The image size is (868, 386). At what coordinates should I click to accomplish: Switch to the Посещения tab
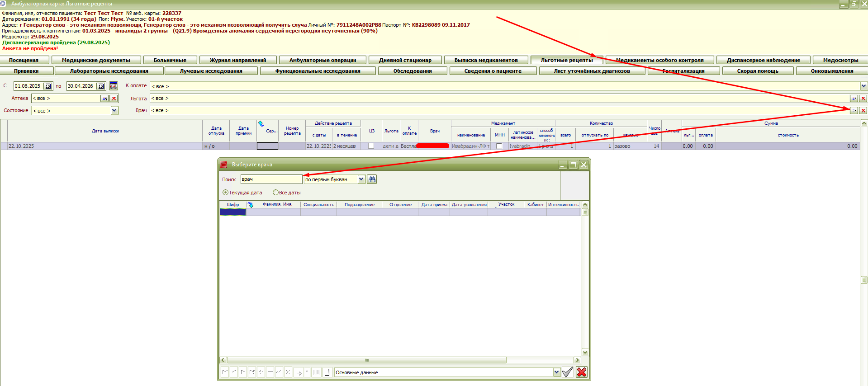[x=24, y=60]
